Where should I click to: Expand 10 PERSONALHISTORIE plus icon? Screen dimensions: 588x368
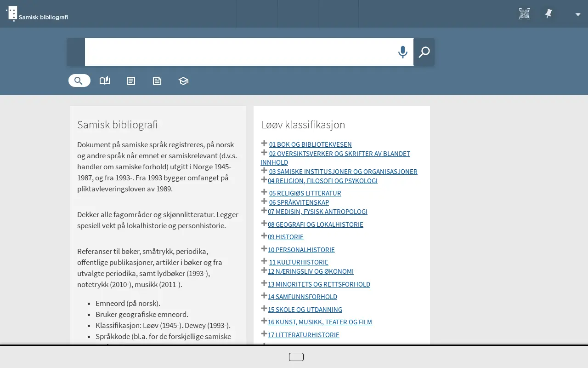(x=264, y=248)
